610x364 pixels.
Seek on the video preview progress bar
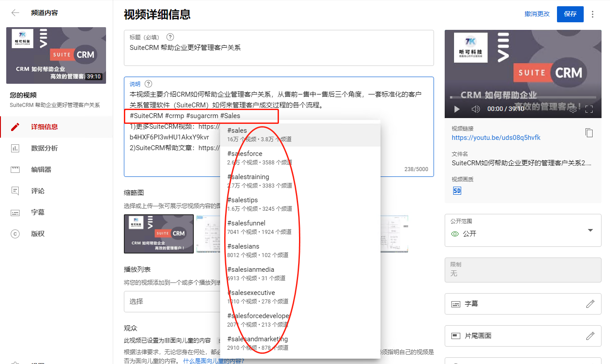point(523,97)
